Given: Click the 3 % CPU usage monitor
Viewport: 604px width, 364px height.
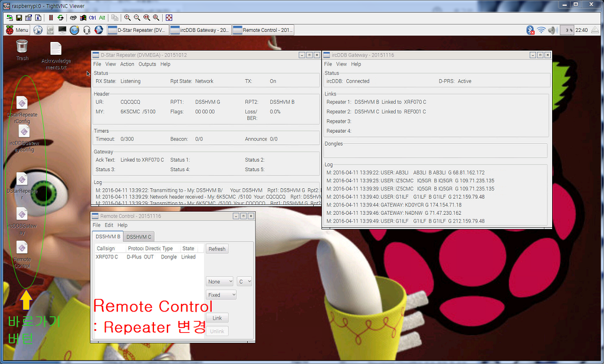Looking at the screenshot, I should [x=567, y=30].
